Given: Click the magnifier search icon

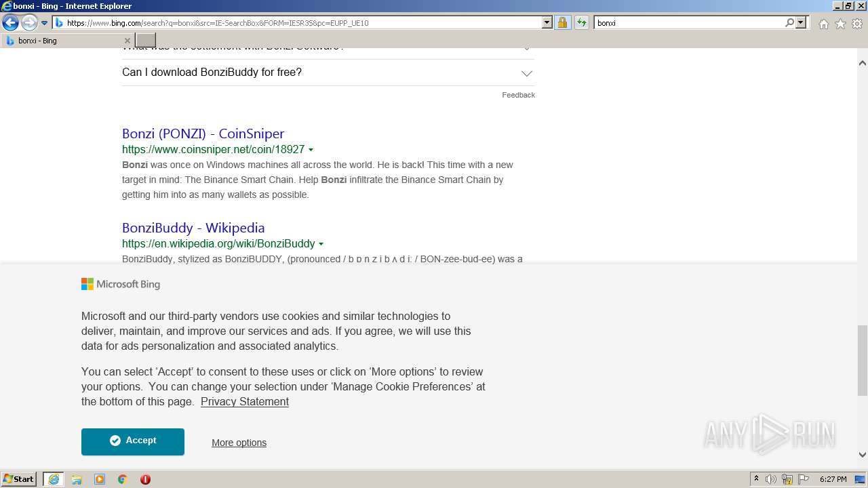Looking at the screenshot, I should tap(789, 23).
